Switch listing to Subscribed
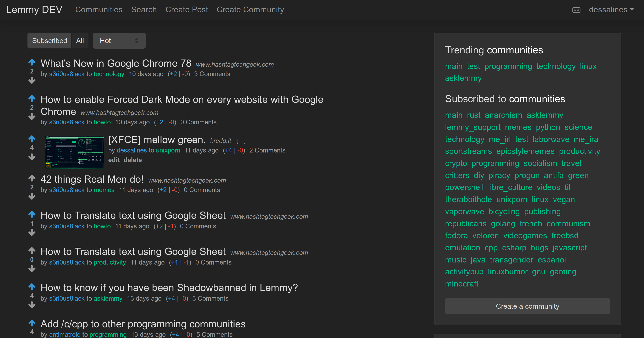This screenshot has width=644, height=338. click(49, 40)
